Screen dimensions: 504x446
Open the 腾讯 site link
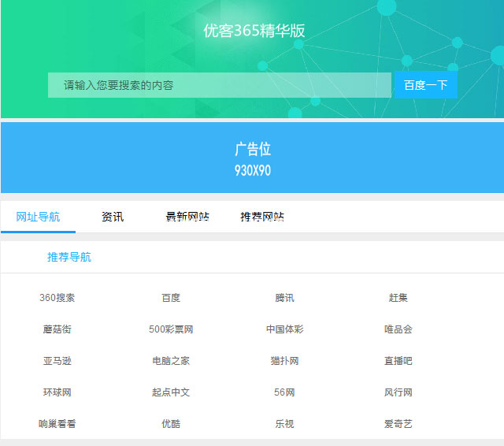click(x=284, y=298)
